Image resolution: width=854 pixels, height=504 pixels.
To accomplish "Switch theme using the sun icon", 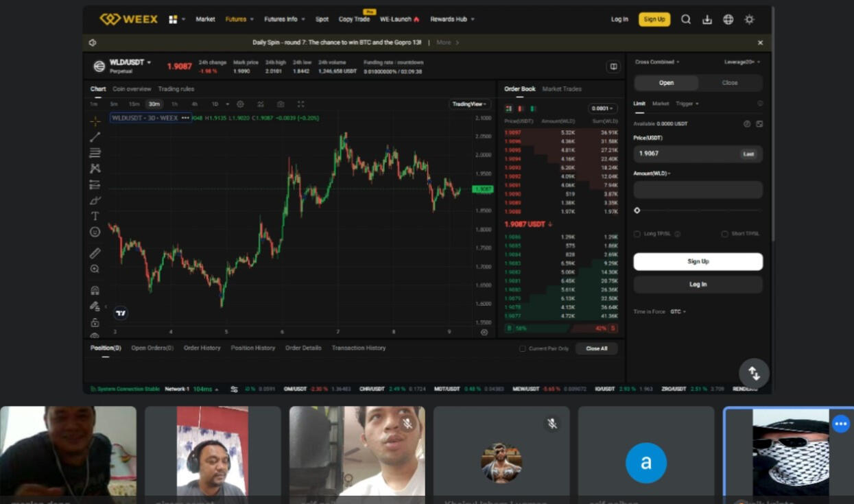I will (x=749, y=20).
